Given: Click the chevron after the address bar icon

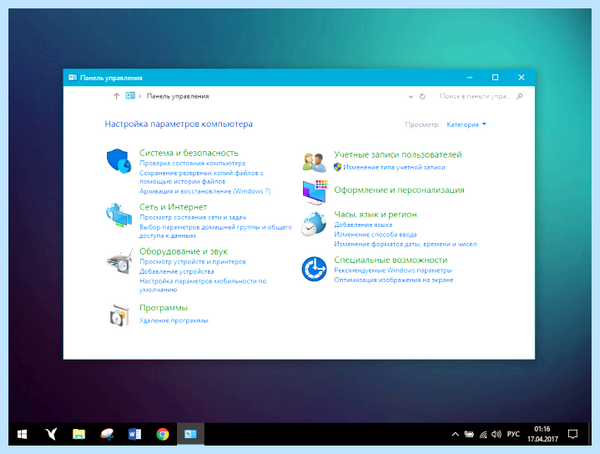Looking at the screenshot, I should [140, 96].
